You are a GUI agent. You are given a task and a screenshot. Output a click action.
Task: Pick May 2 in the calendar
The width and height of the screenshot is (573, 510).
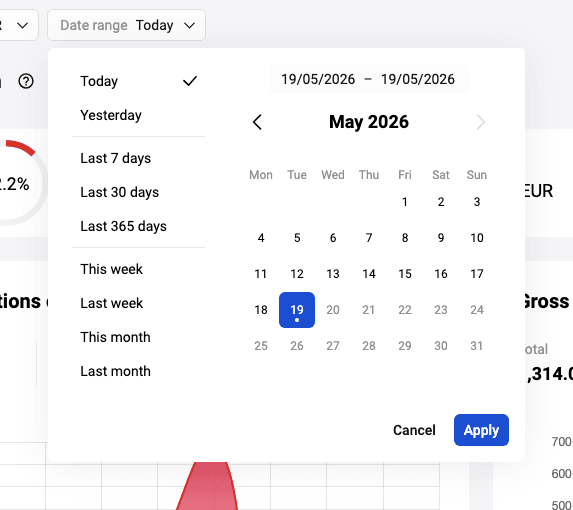pos(441,202)
